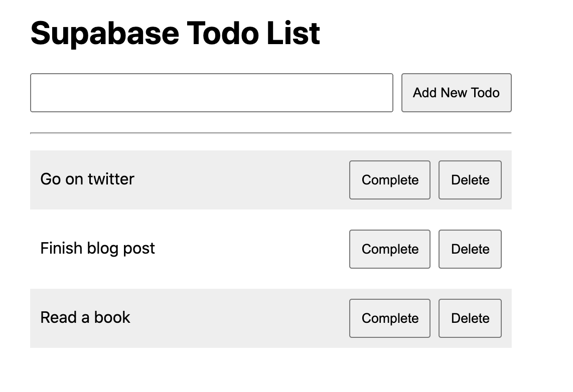Delete the 'Go on twitter' todo
573x392 pixels.
pyautogui.click(x=470, y=180)
